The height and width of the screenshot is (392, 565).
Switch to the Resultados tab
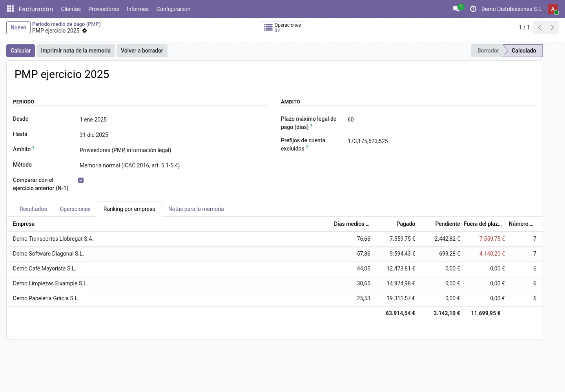tap(33, 209)
